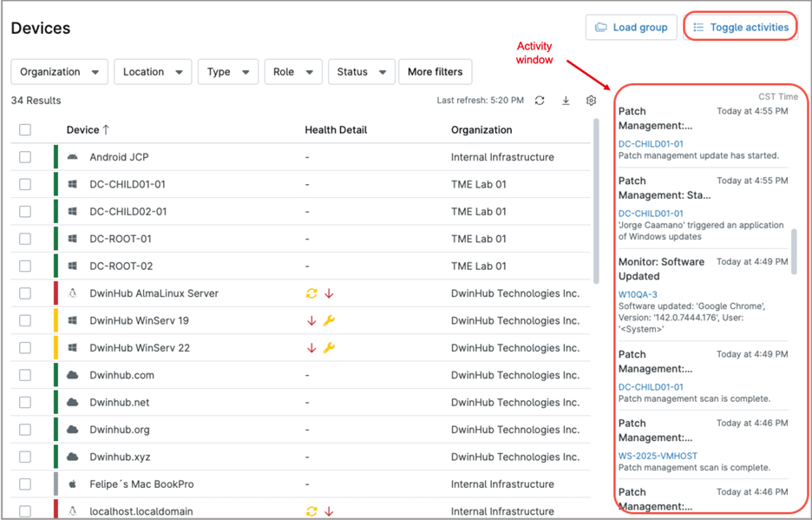This screenshot has width=812, height=520.
Task: Click the Health Detail column header
Action: [x=336, y=130]
